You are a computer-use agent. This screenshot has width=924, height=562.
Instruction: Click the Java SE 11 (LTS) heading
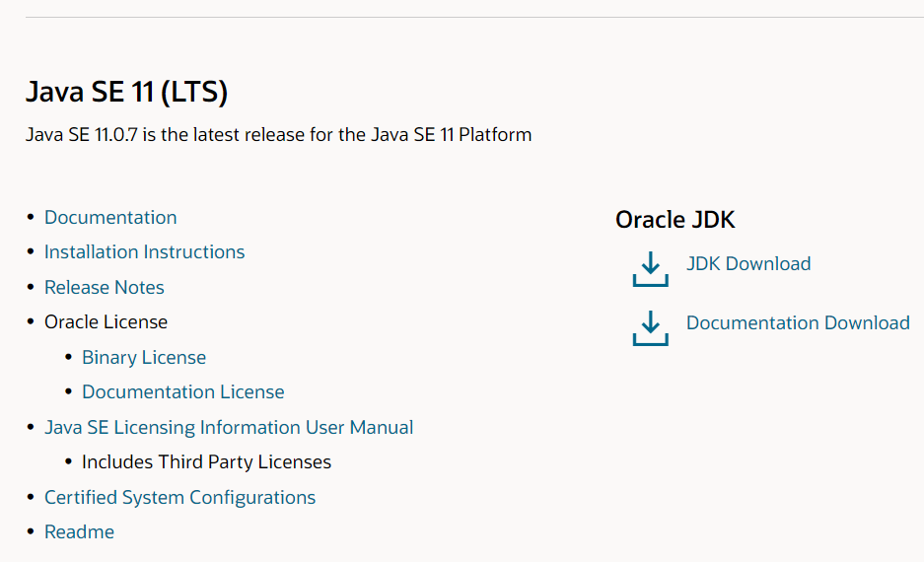click(126, 92)
